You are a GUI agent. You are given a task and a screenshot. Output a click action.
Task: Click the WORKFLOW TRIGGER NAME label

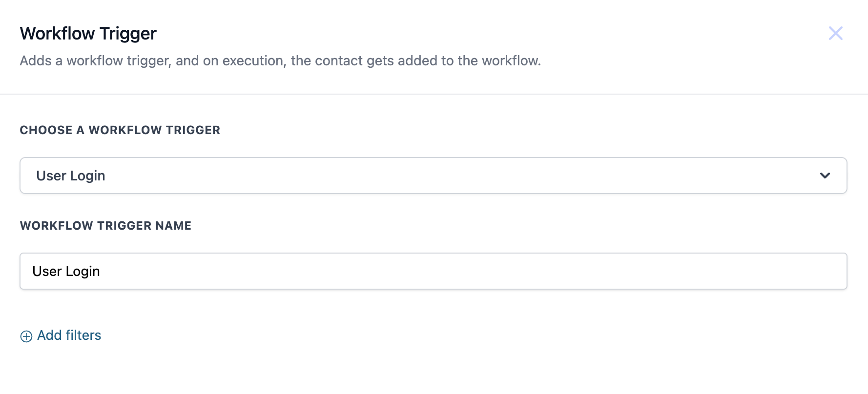105,226
